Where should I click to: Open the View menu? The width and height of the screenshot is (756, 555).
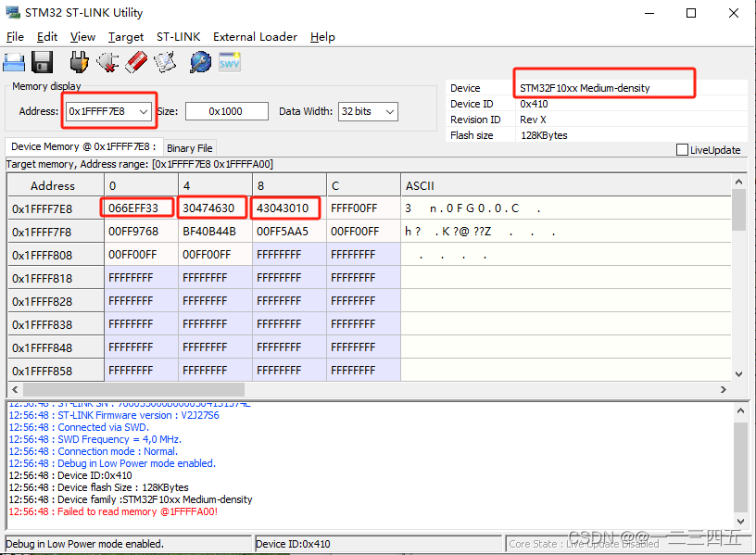82,37
